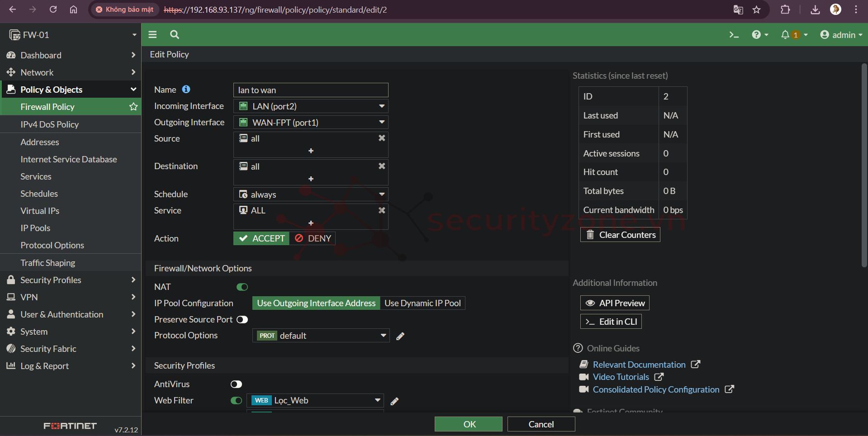The height and width of the screenshot is (436, 868).
Task: Open the notifications bell icon
Action: [785, 35]
